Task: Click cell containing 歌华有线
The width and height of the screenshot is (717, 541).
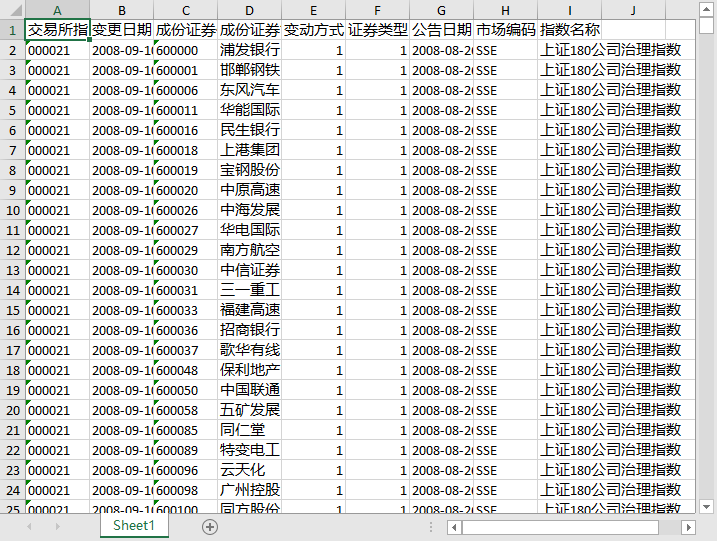Action: (x=250, y=350)
